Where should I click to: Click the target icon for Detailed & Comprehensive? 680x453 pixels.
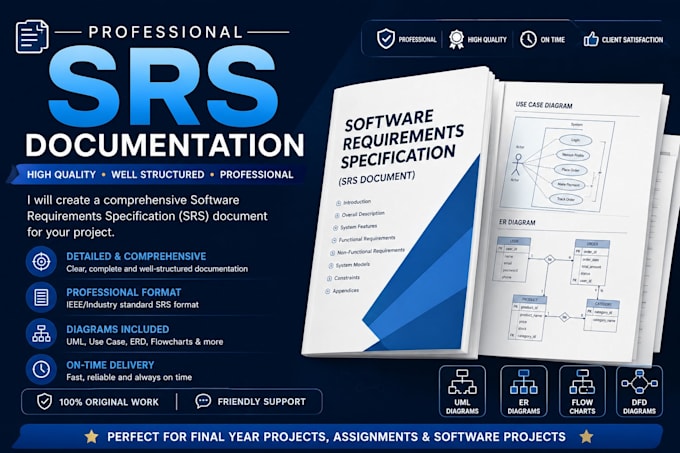click(x=41, y=262)
